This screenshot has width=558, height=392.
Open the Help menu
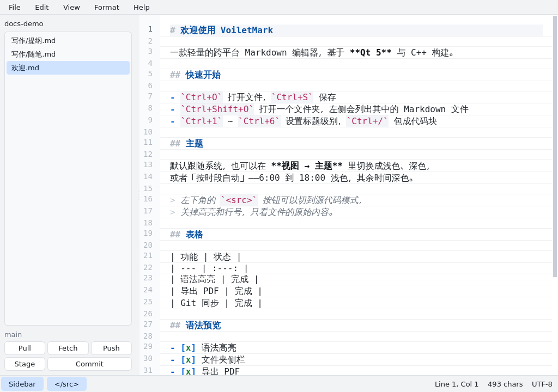[142, 7]
